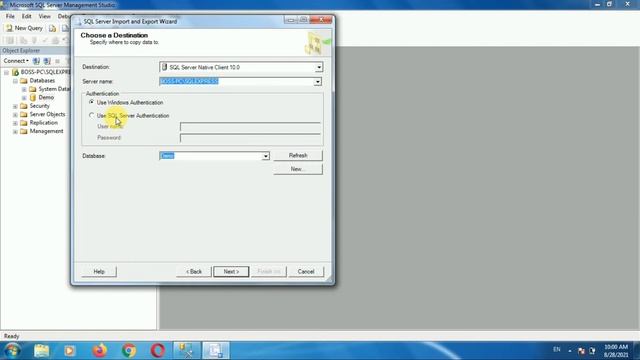Select Use SQL Server Authentication radio button
Viewport: 640px width, 360px height.
[91, 116]
